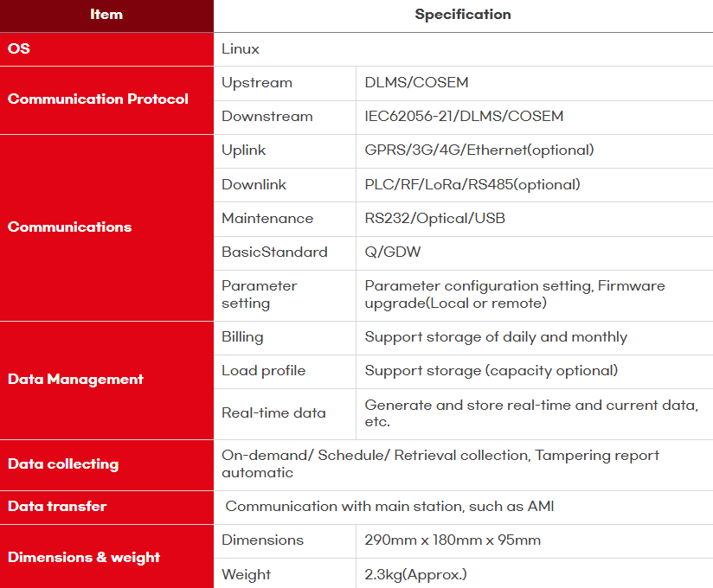Viewport: 713px width, 588px height.
Task: Click the Specification column header
Action: pos(463,15)
